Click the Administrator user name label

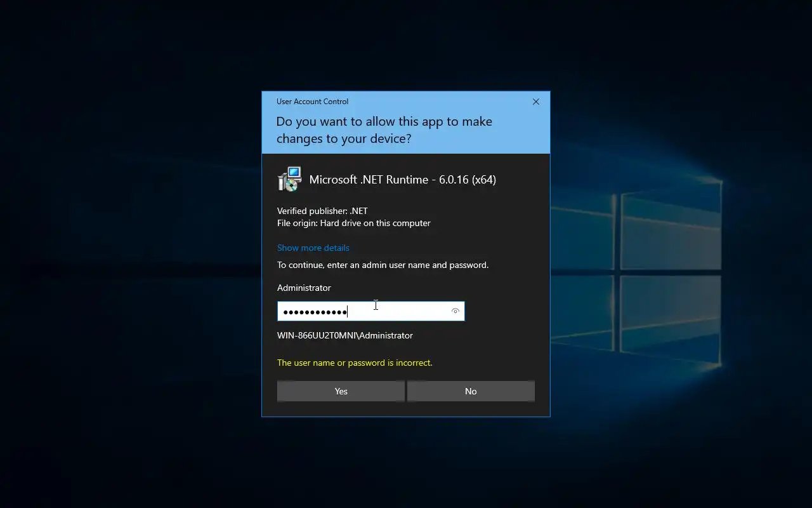pos(304,288)
